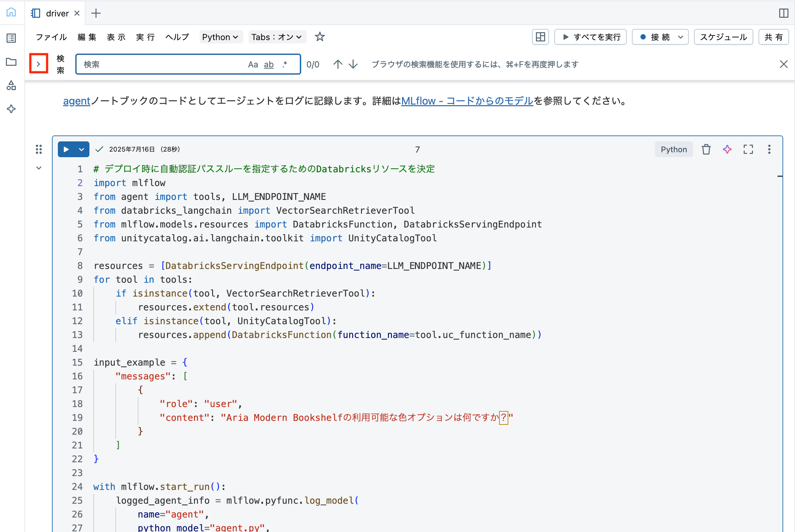
Task: Select the driver notebook tab
Action: [55, 13]
